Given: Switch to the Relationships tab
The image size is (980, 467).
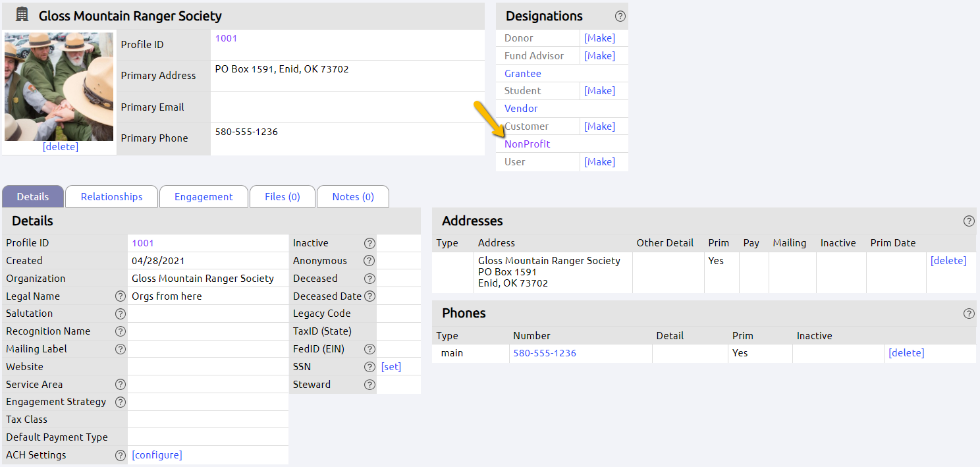Looking at the screenshot, I should 111,196.
